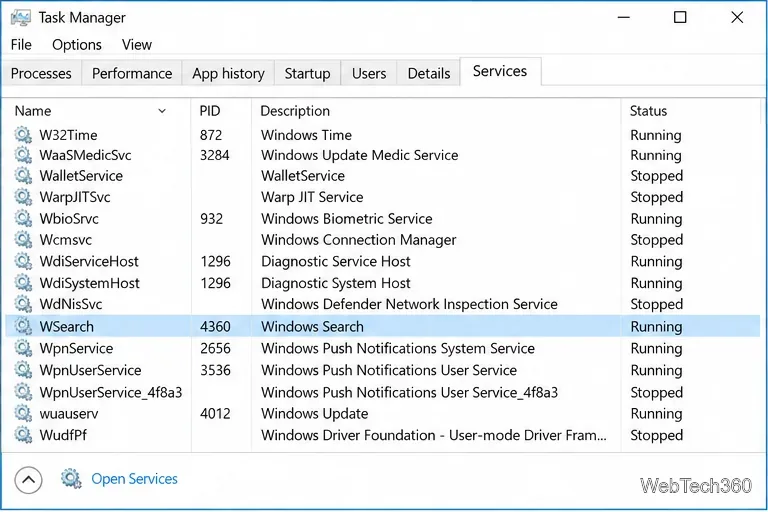The width and height of the screenshot is (768, 512).
Task: Click the WSearch service name
Action: (67, 326)
